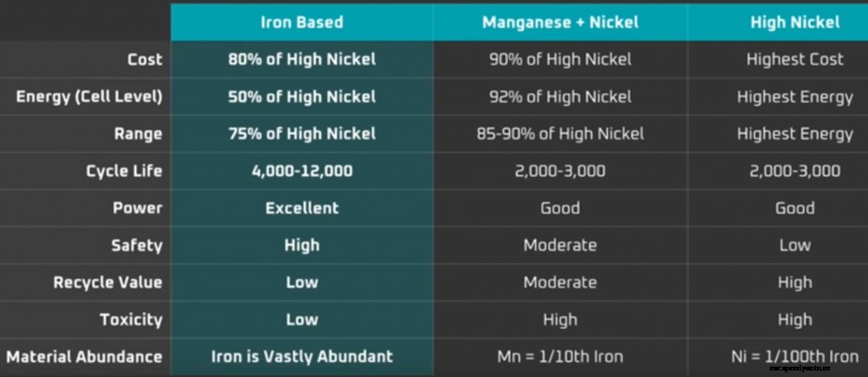
Task: Click the Toxicity row label
Action: (131, 320)
